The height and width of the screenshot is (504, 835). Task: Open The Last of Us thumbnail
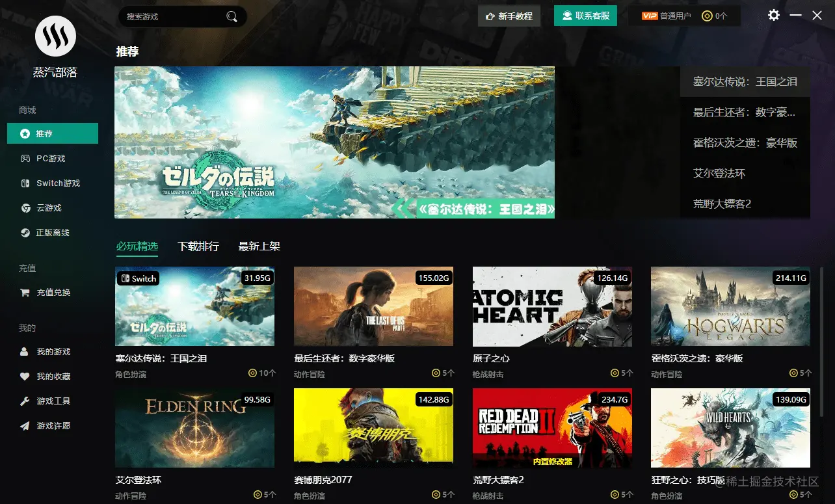tap(373, 306)
